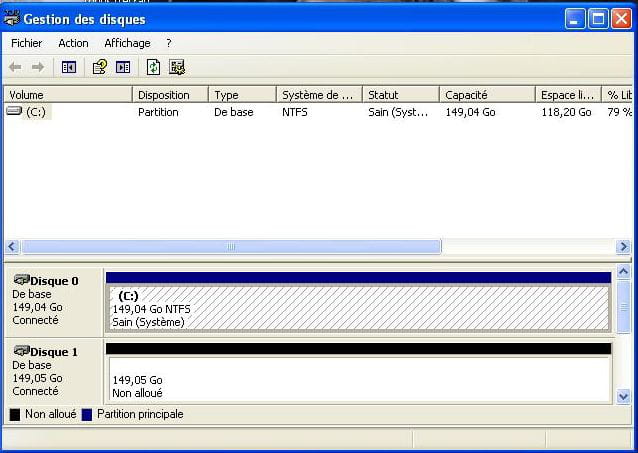Image resolution: width=638 pixels, height=453 pixels.
Task: Sort list by Capacité column header
Action: pos(486,95)
